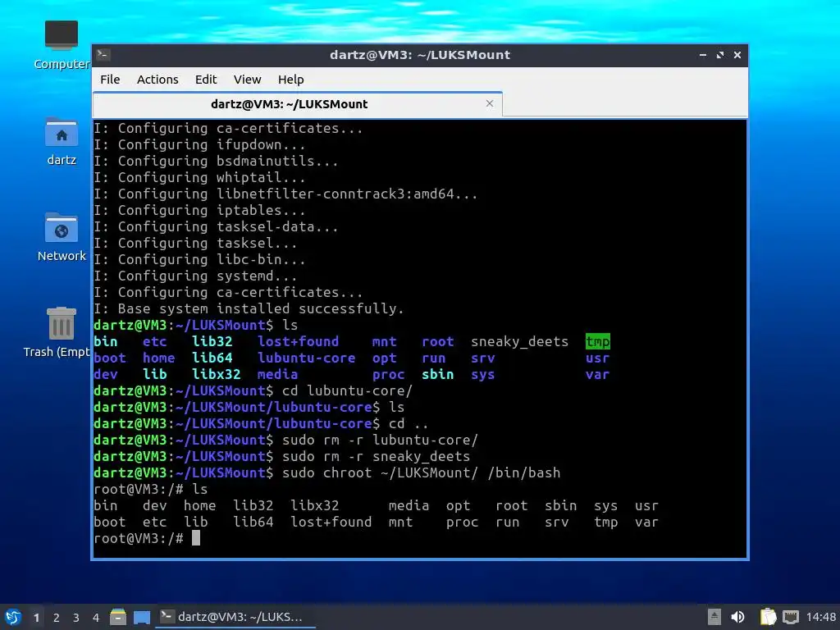Image resolution: width=840 pixels, height=630 pixels.
Task: Select the dartz@VM3 terminal taskbar entry
Action: (235, 617)
